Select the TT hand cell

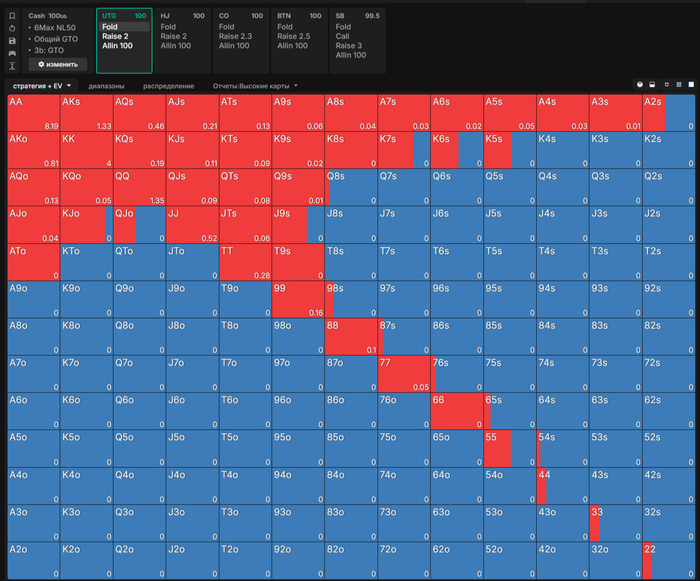click(x=246, y=262)
